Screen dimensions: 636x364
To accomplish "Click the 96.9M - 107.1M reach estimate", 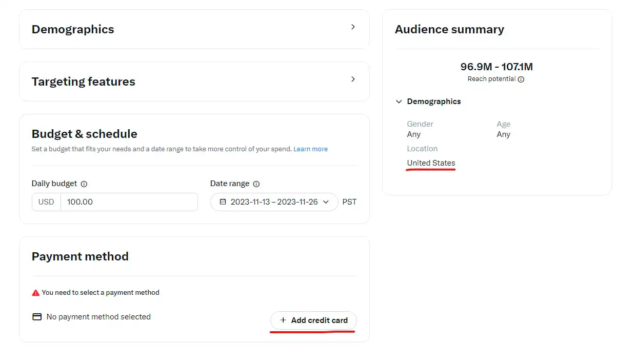I will pyautogui.click(x=496, y=67).
